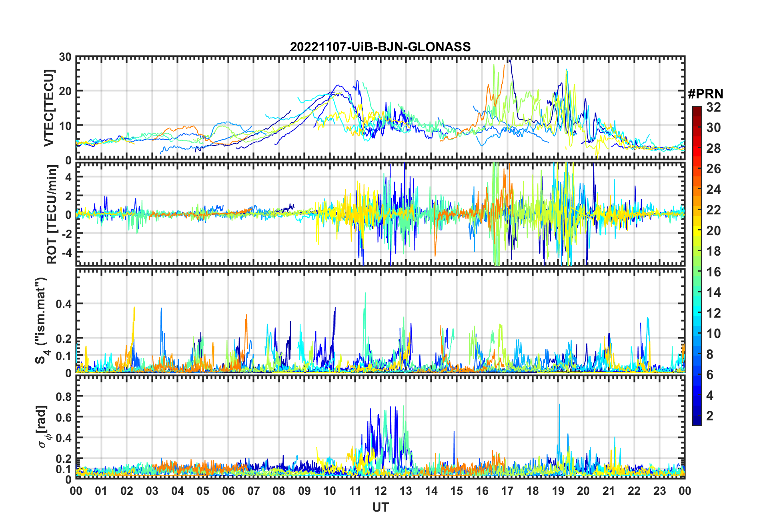Pick PRN colorbar tick label 8
The image size is (761, 532).
point(710,354)
